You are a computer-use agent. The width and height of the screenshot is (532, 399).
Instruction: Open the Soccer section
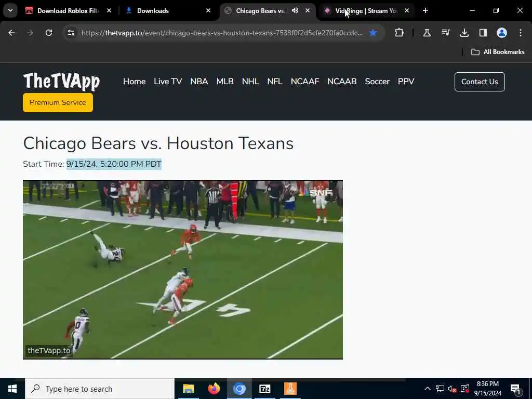377,82
